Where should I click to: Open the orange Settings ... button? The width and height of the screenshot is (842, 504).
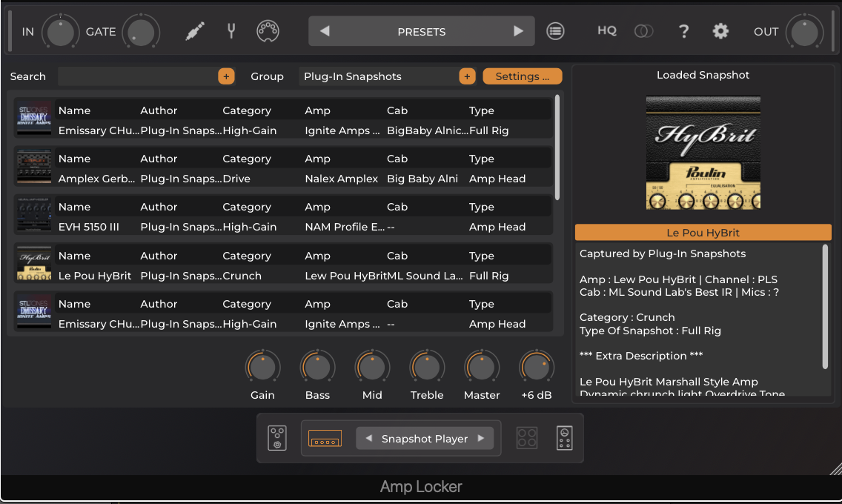(523, 76)
